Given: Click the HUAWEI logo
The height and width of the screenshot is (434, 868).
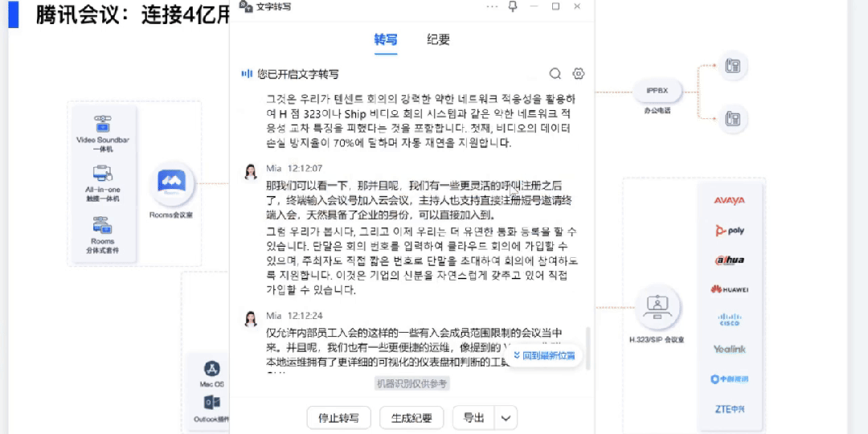Looking at the screenshot, I should point(730,289).
